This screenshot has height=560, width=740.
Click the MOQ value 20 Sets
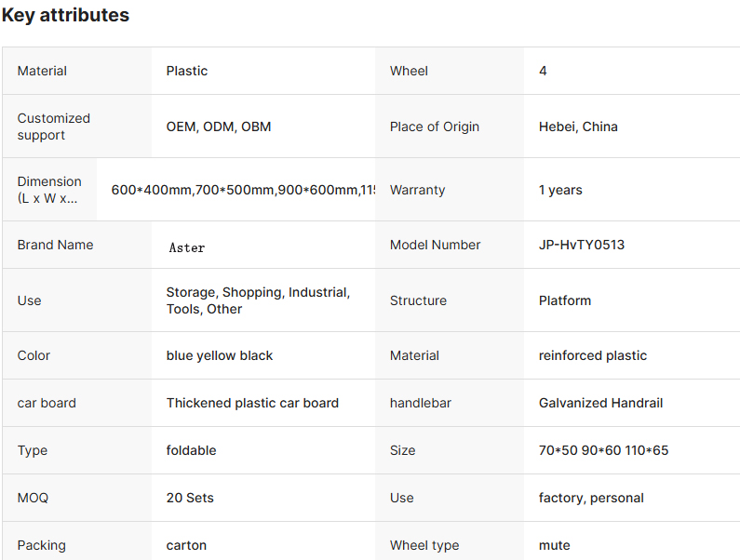(x=190, y=498)
